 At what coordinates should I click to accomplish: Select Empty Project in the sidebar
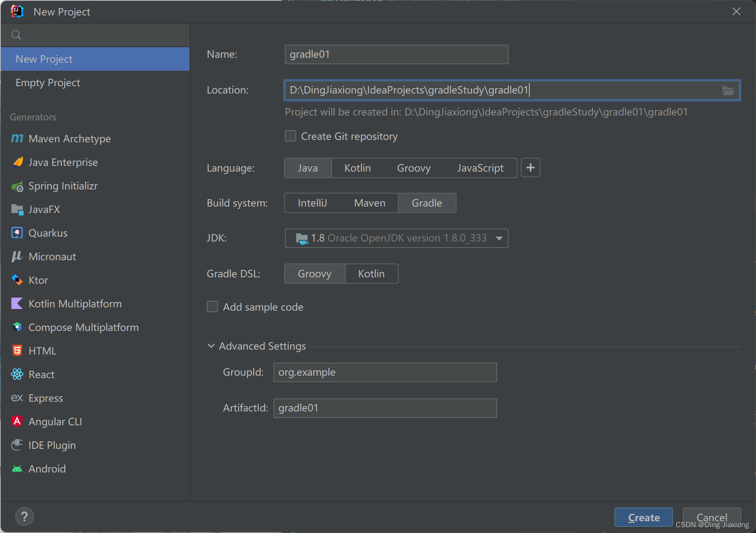tap(48, 83)
